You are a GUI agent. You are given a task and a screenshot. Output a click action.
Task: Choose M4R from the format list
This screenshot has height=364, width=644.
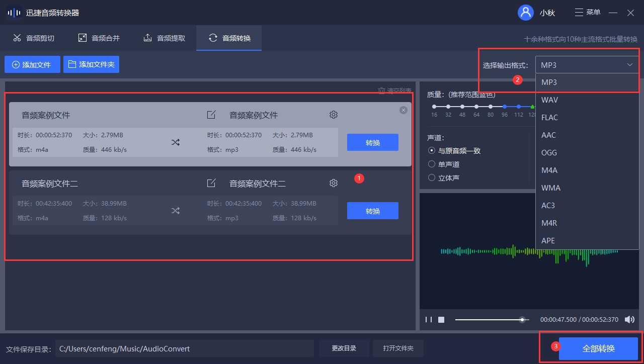click(587, 223)
